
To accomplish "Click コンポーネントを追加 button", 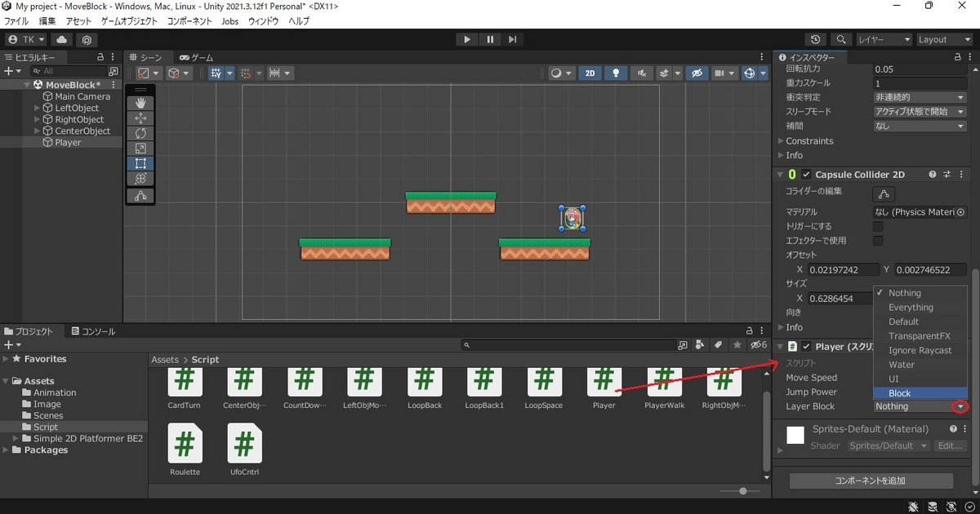I will pos(871,481).
